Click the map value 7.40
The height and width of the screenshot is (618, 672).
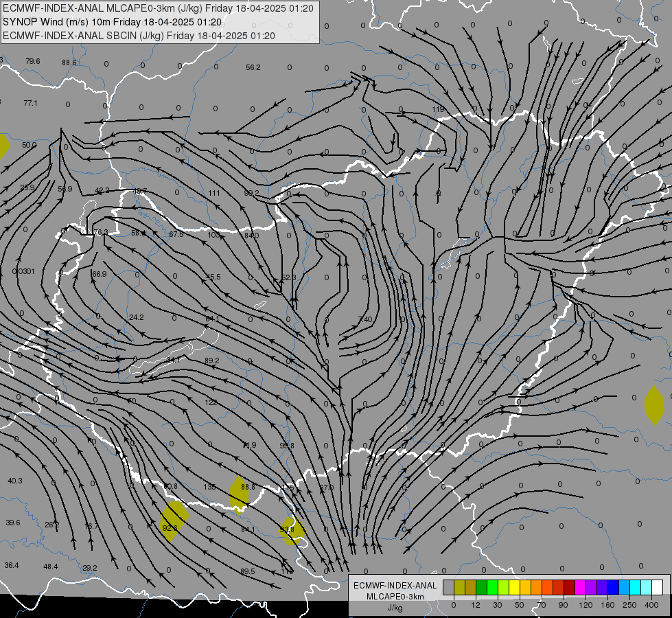[x=365, y=319]
